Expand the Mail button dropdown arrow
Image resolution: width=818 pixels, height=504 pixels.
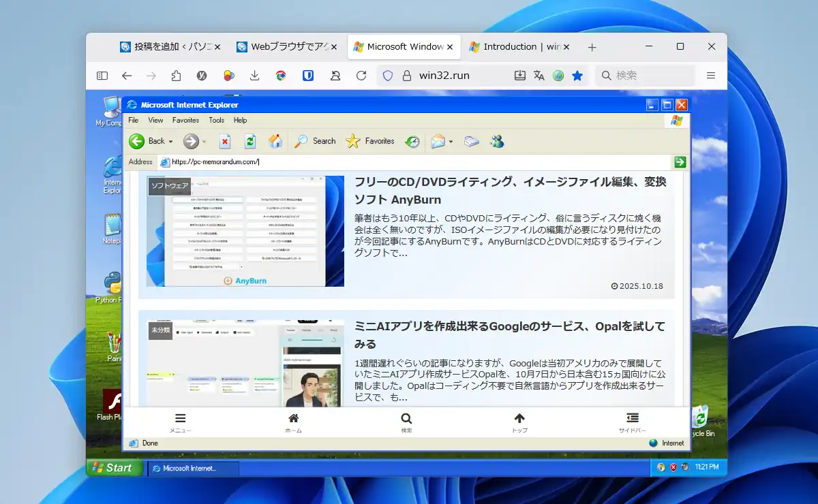tap(451, 142)
